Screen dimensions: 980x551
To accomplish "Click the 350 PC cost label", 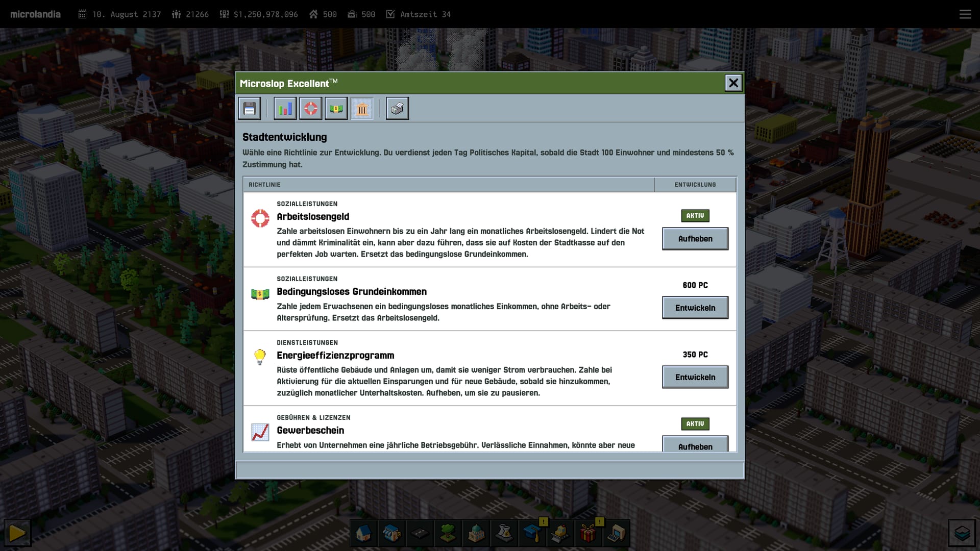I will [x=695, y=355].
